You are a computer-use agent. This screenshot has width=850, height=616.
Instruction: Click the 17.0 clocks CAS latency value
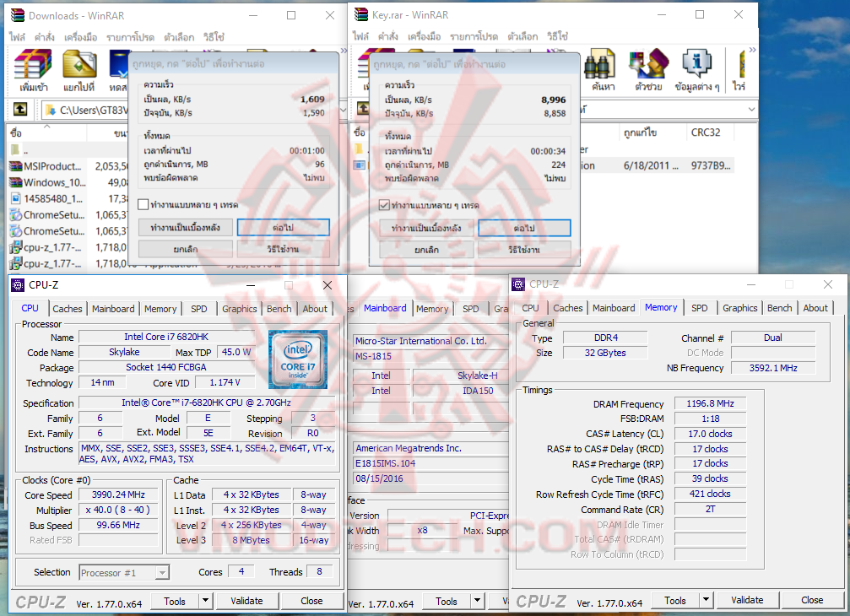(710, 434)
